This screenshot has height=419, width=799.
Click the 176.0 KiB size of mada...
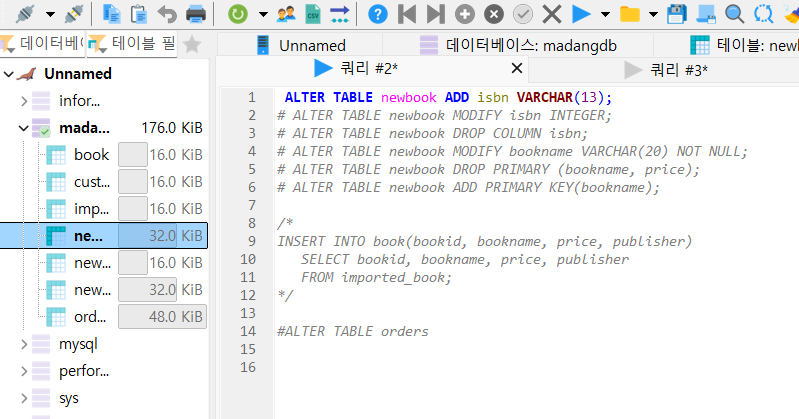(172, 128)
